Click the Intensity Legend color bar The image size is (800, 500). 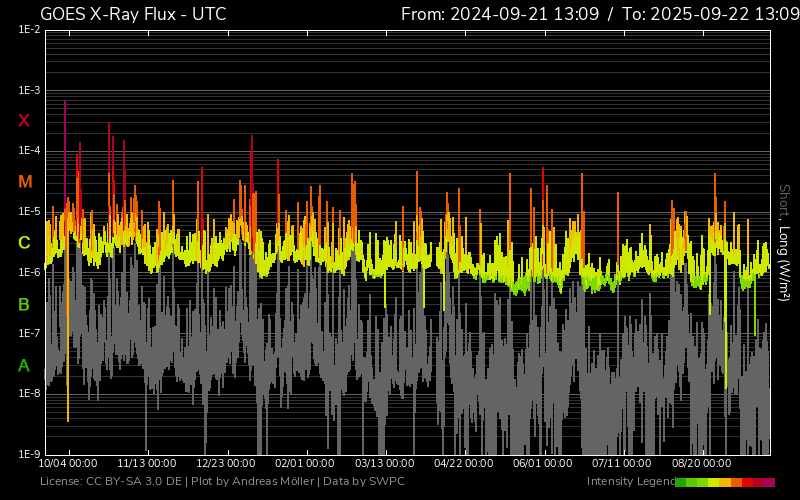[x=724, y=482]
